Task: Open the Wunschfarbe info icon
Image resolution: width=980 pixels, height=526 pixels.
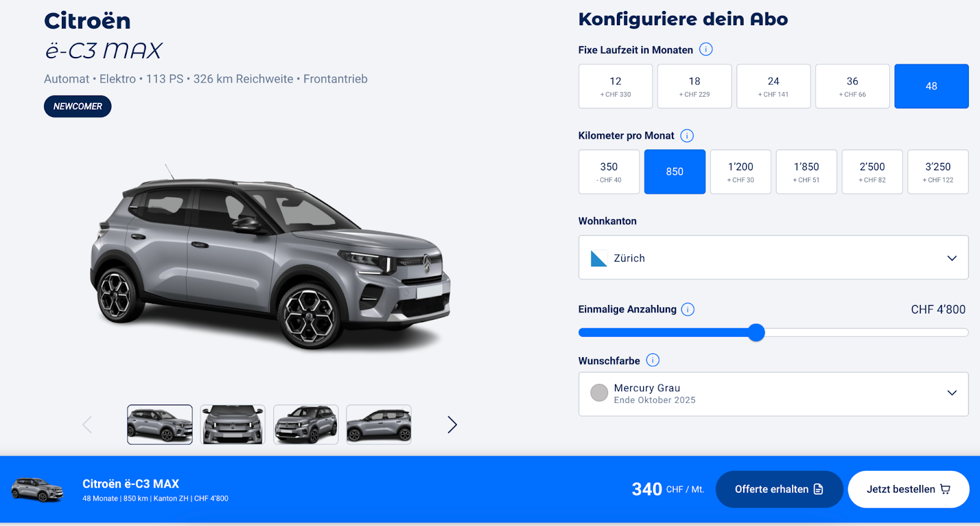Action: [653, 360]
